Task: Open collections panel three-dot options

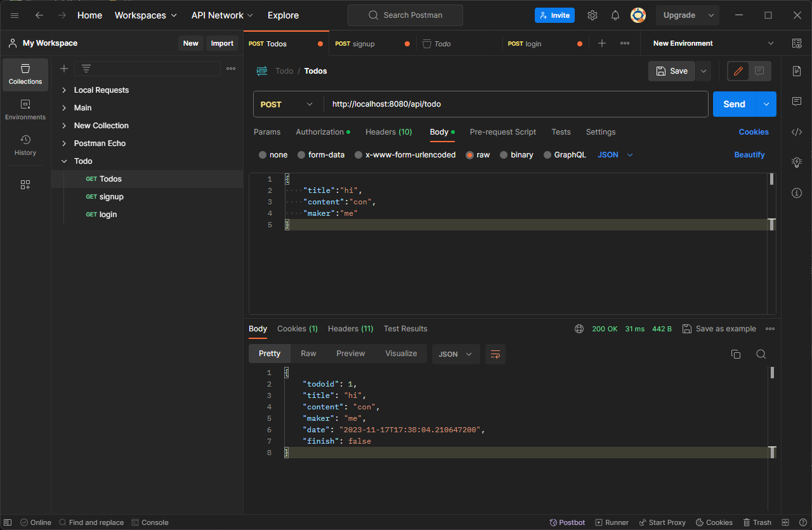Action: click(231, 69)
